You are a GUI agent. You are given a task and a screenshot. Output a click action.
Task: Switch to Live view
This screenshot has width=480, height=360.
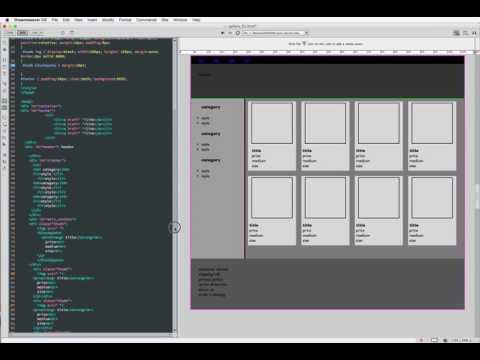tap(37, 33)
